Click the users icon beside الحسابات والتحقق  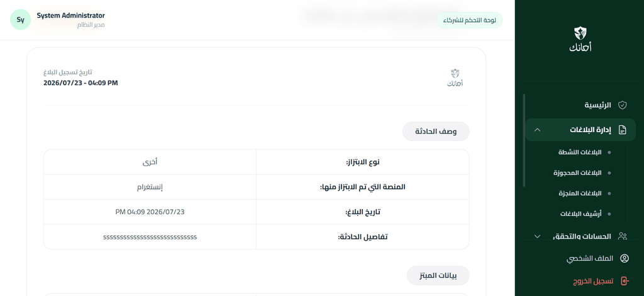[623, 236]
